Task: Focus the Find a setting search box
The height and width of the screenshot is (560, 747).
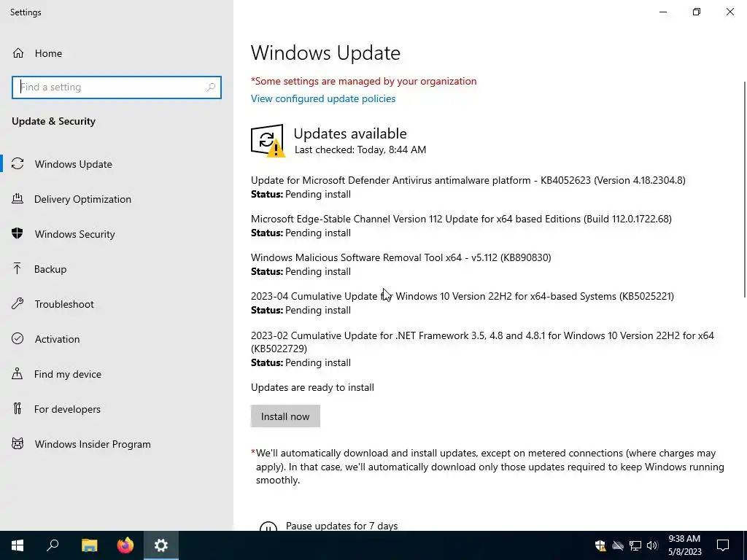Action: [x=117, y=87]
